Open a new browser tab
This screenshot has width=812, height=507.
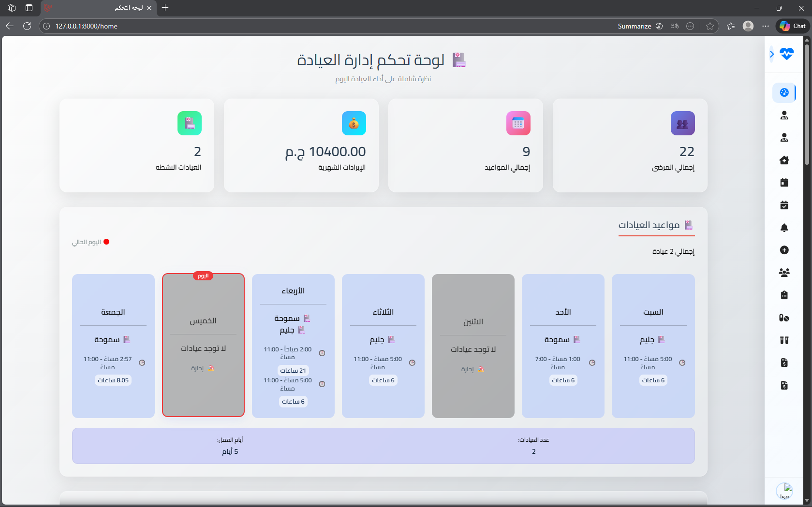click(x=165, y=8)
